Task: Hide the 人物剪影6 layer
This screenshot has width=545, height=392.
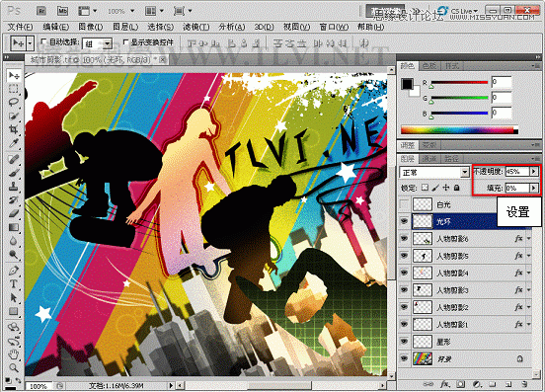Action: 404,239
